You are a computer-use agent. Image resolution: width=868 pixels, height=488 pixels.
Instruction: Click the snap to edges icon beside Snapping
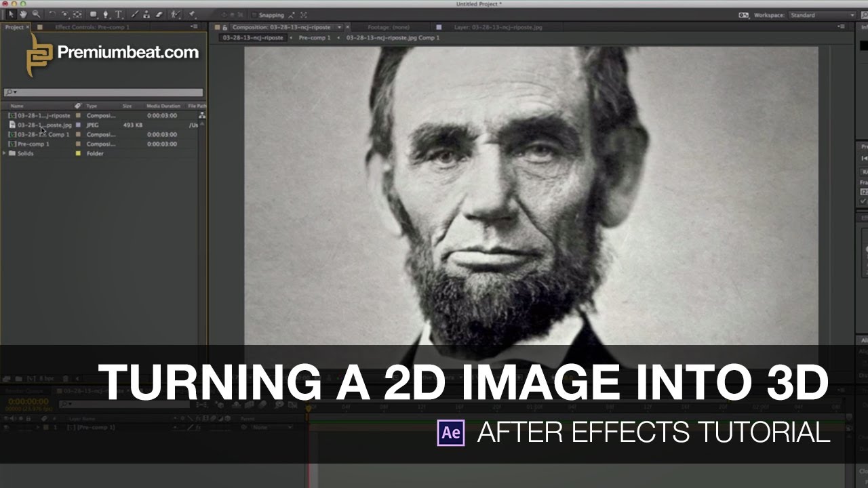[x=292, y=15]
